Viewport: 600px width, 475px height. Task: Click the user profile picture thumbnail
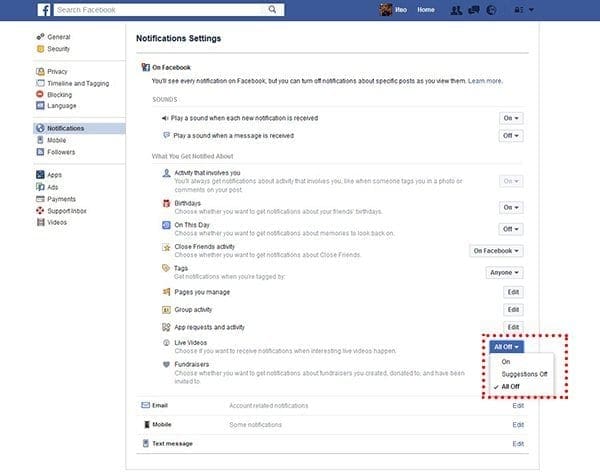(382, 10)
